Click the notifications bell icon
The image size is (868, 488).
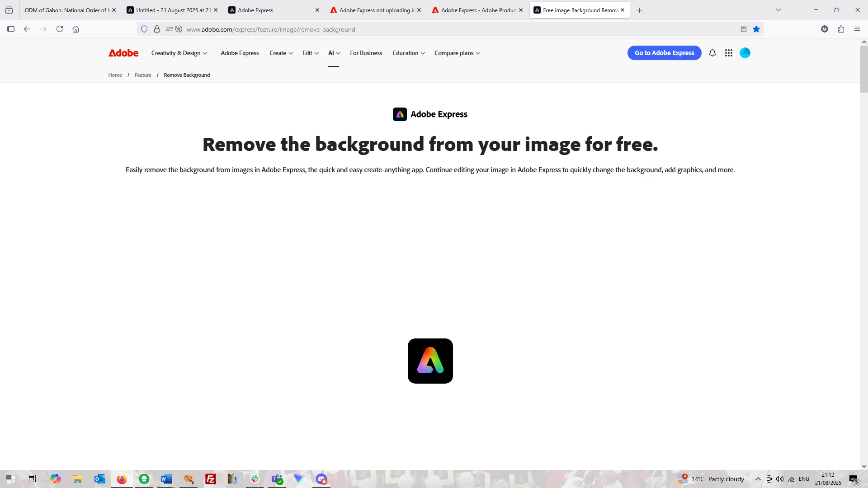click(x=712, y=53)
